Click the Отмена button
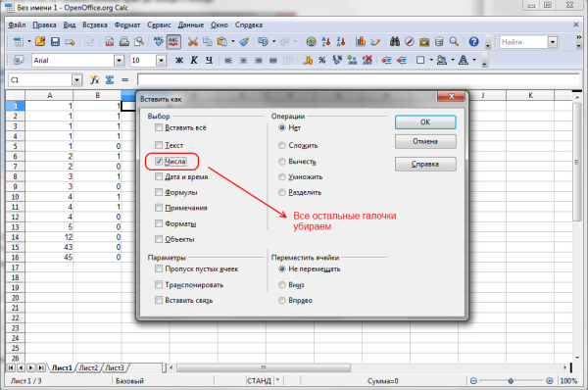 coord(425,141)
